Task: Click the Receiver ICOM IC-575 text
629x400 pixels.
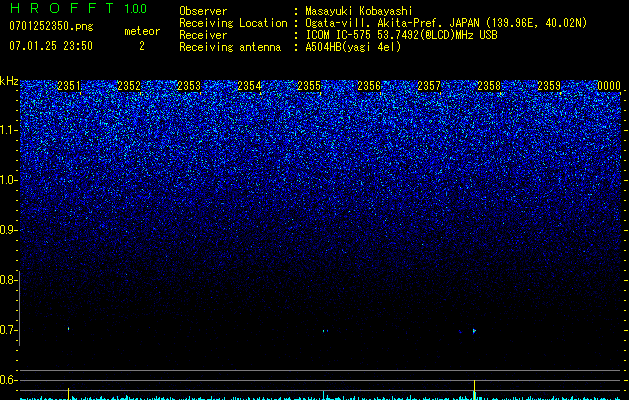Action: click(x=401, y=35)
